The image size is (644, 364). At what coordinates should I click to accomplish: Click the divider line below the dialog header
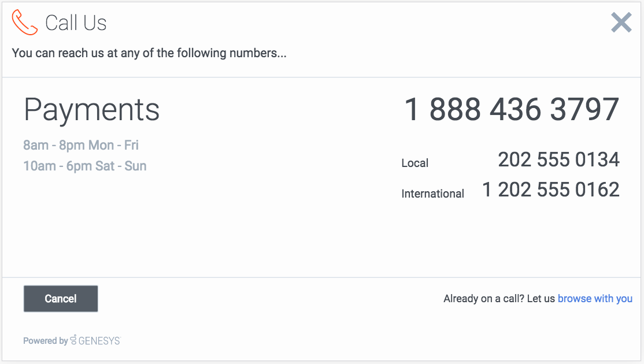tap(322, 77)
